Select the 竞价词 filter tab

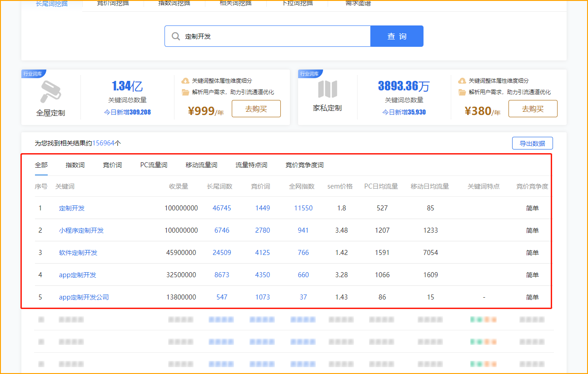click(112, 165)
